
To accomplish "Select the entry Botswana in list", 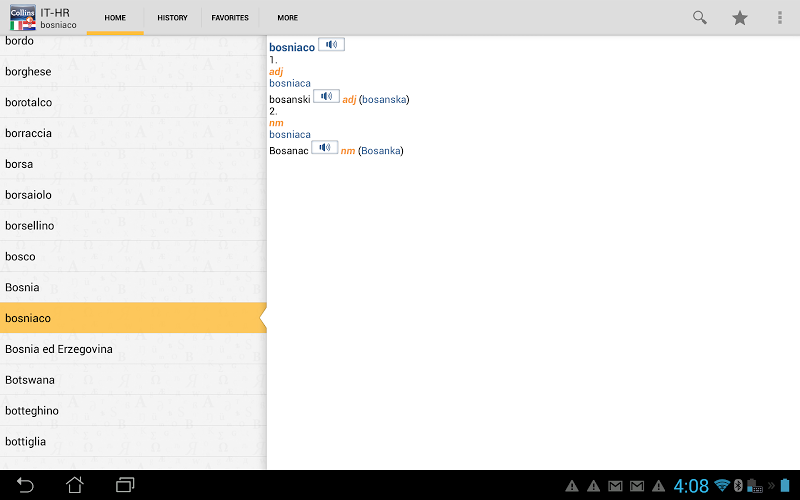I will point(133,380).
